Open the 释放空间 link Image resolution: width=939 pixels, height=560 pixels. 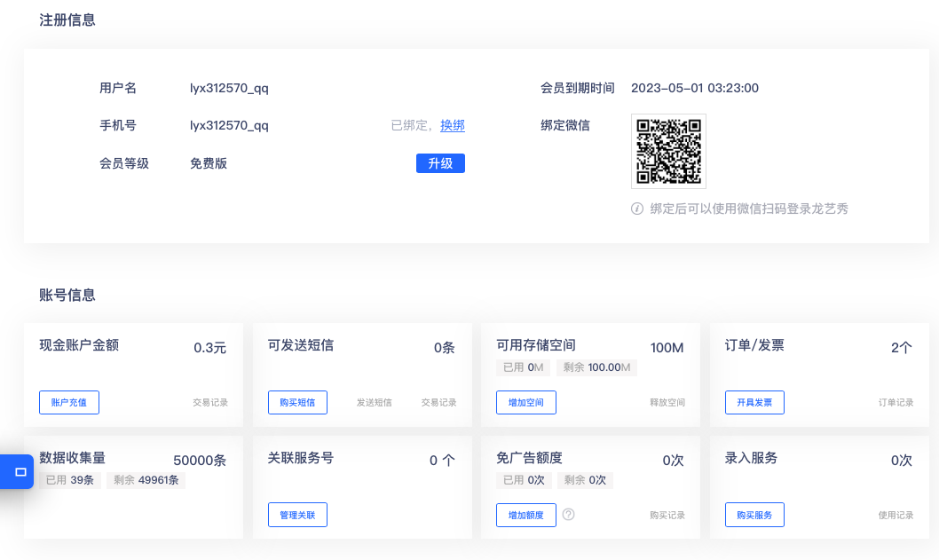[667, 403]
